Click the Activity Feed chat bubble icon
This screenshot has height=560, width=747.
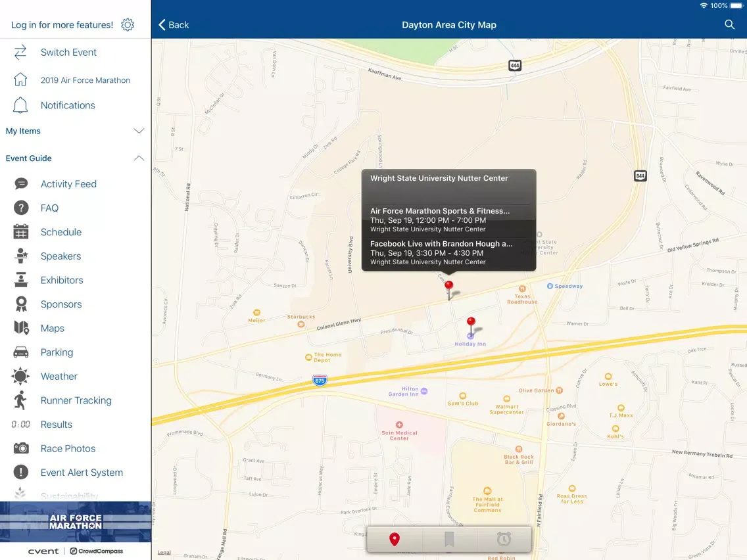point(21,184)
